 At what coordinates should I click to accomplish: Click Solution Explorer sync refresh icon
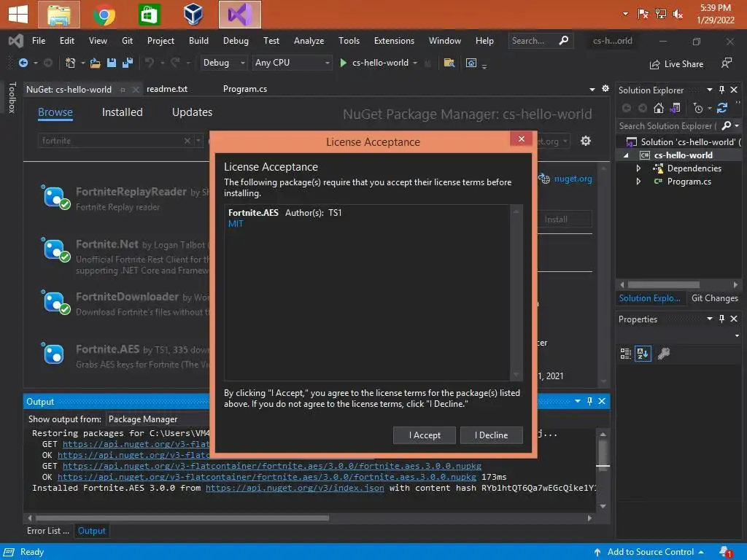[722, 108]
